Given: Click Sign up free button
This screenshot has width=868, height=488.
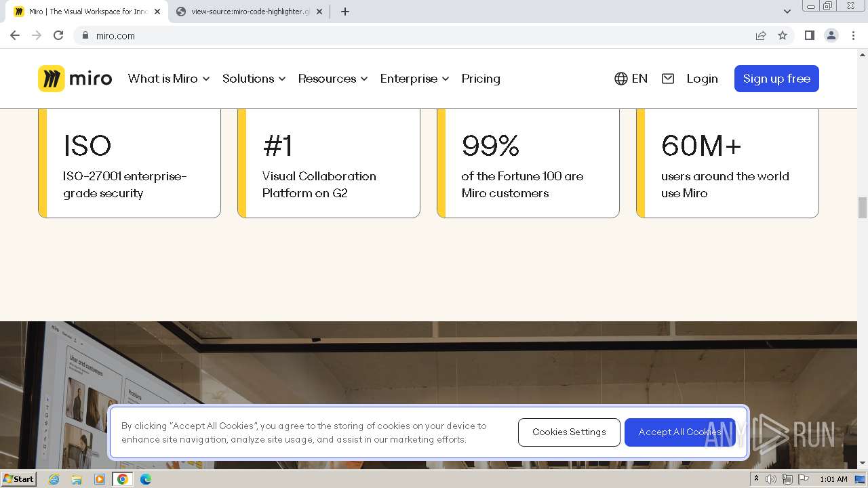Looking at the screenshot, I should [x=776, y=79].
